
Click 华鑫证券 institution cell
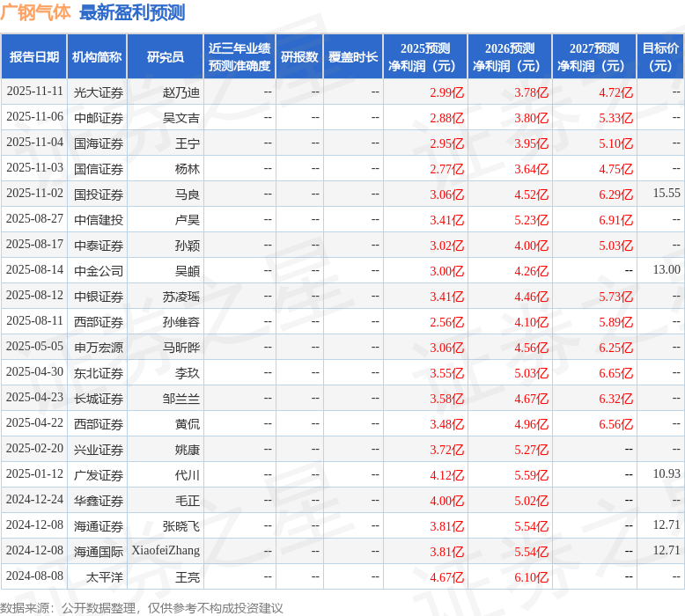[x=99, y=501]
